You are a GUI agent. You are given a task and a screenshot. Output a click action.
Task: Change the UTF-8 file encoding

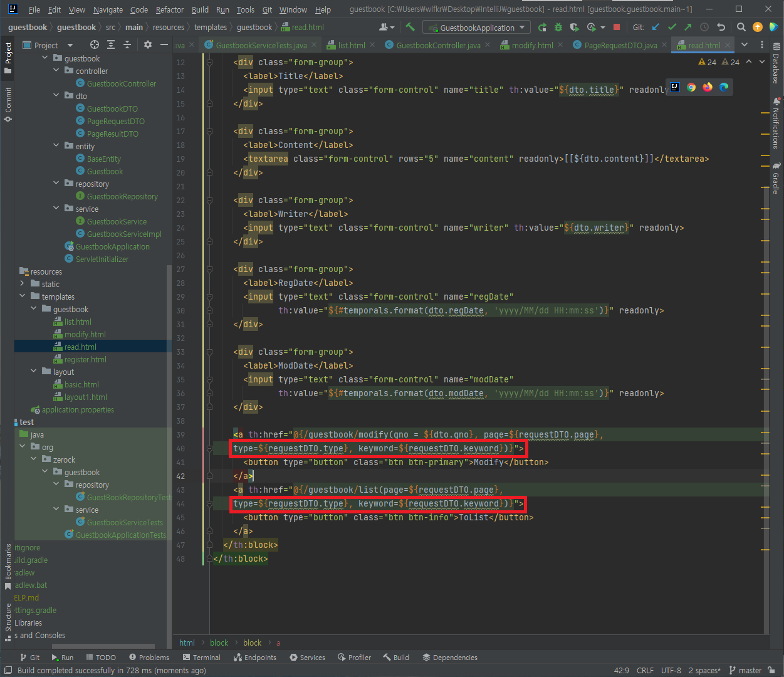(671, 670)
